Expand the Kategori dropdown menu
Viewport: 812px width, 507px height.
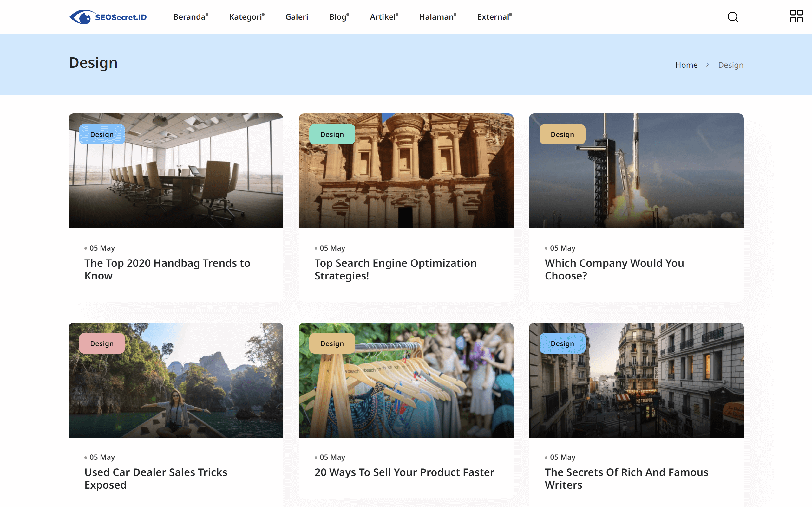pos(246,17)
